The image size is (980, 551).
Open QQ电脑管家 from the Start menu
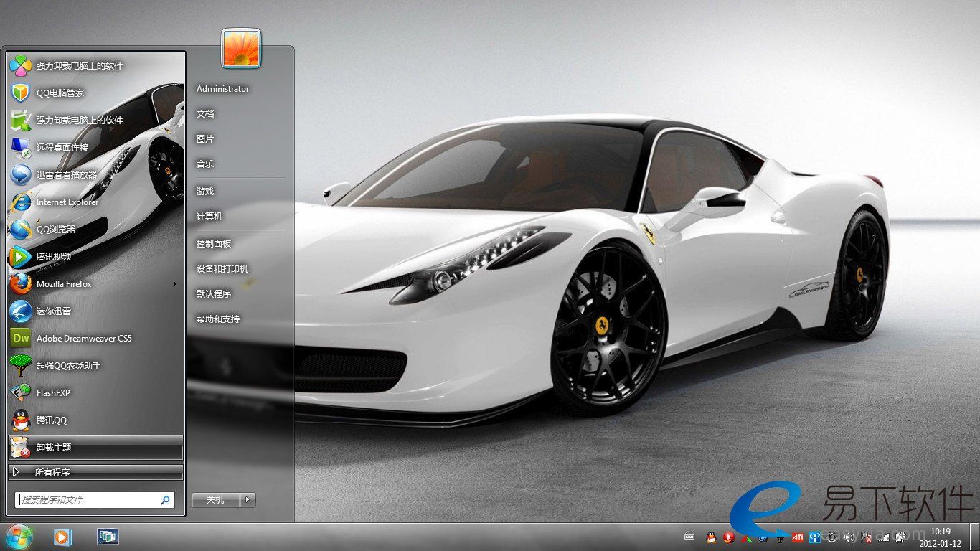tap(60, 93)
